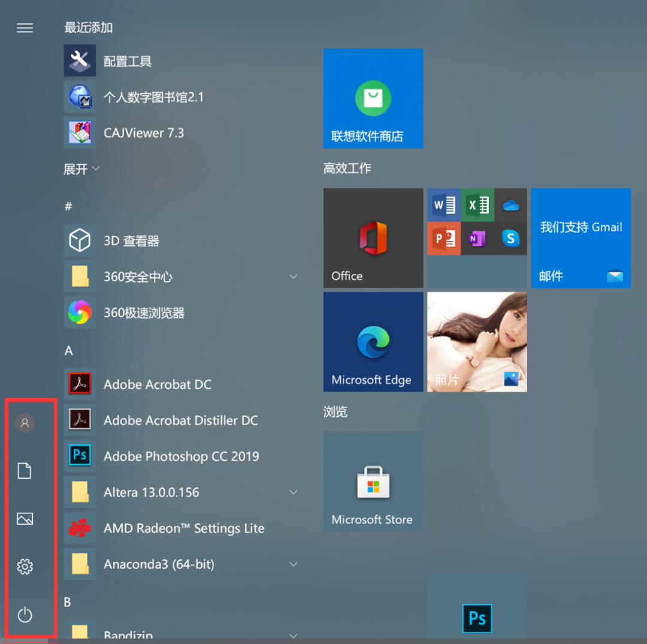
Task: Click the 高效工作 tile group title
Action: (347, 168)
